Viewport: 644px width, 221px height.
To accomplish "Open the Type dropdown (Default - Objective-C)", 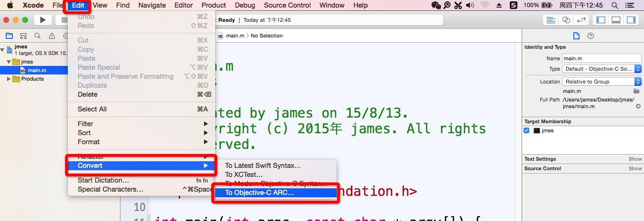I will 602,69.
